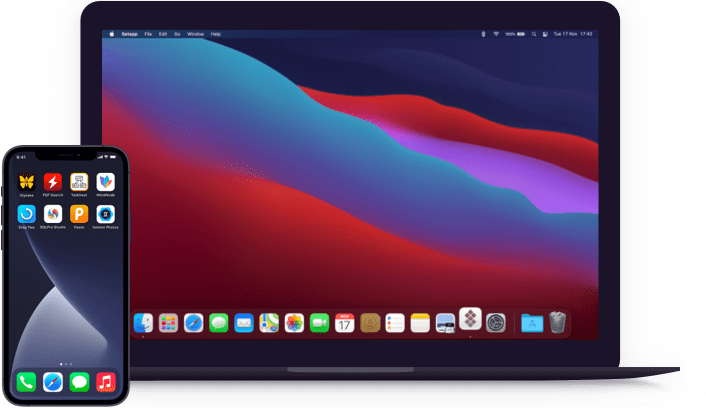Screen dimensions: 706x408
Task: Launch FaceTime from the Mac dock
Action: 320,323
